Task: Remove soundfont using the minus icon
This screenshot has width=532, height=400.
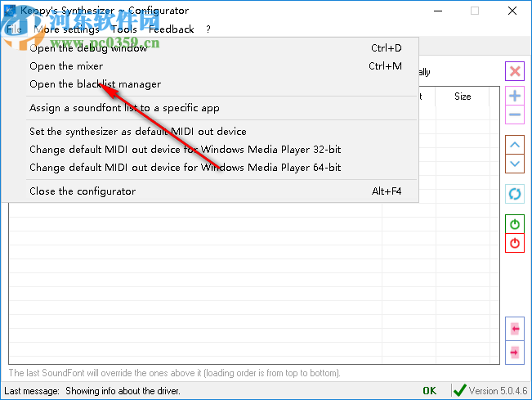Action: (515, 115)
